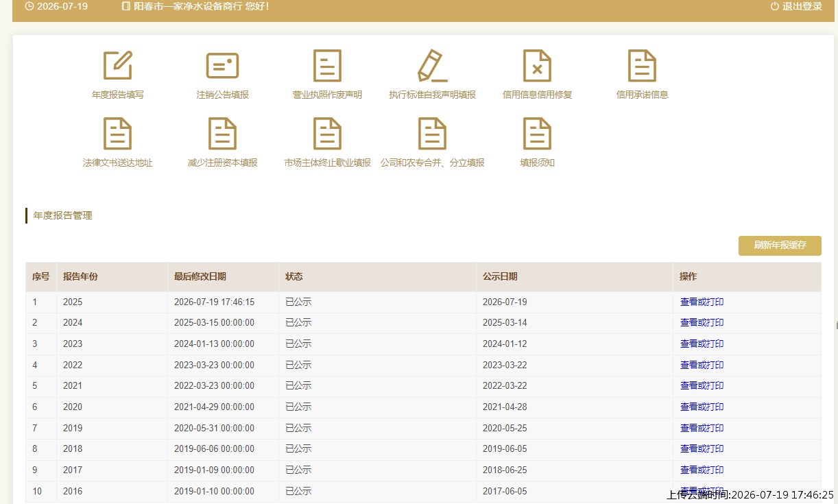View or print the 2025 annual report
This screenshot has height=504, width=838.
point(702,302)
